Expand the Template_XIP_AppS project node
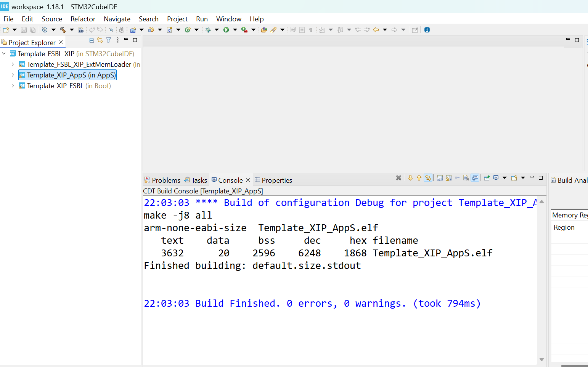Screen dimensions: 588x367 point(13,75)
